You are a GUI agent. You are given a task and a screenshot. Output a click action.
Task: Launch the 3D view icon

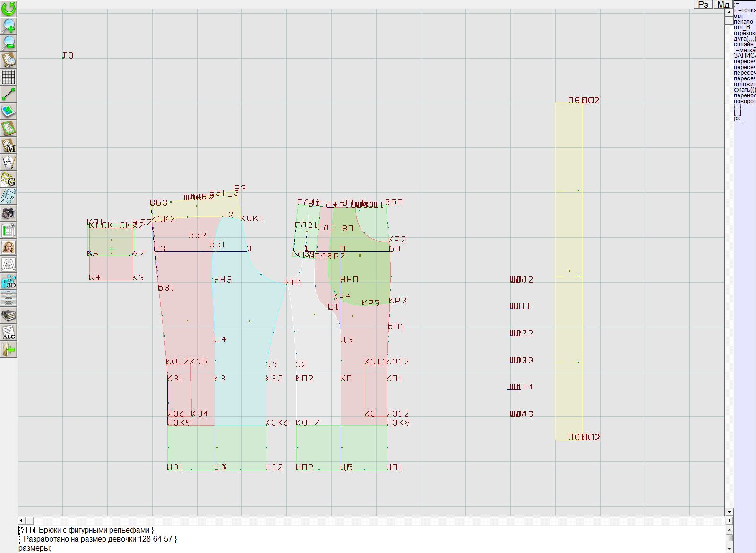(9, 282)
